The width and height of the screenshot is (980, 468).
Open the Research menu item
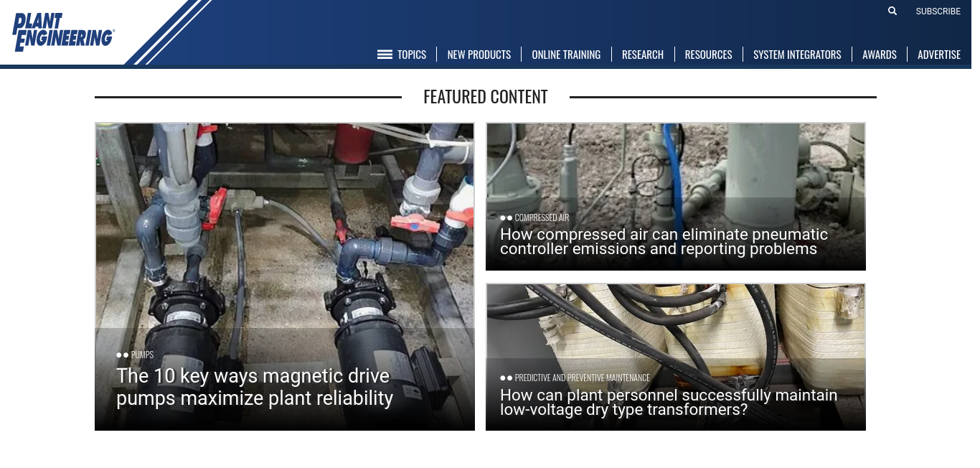[x=643, y=55]
